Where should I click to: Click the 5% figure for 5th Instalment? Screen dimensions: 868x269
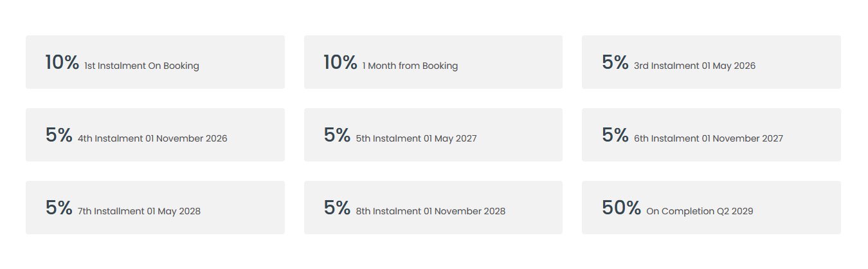point(337,135)
